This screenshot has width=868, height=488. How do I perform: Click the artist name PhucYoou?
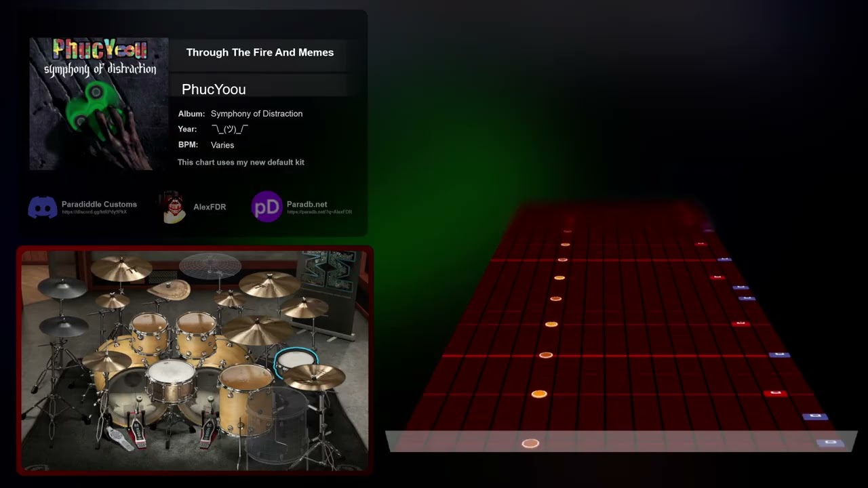tap(214, 89)
